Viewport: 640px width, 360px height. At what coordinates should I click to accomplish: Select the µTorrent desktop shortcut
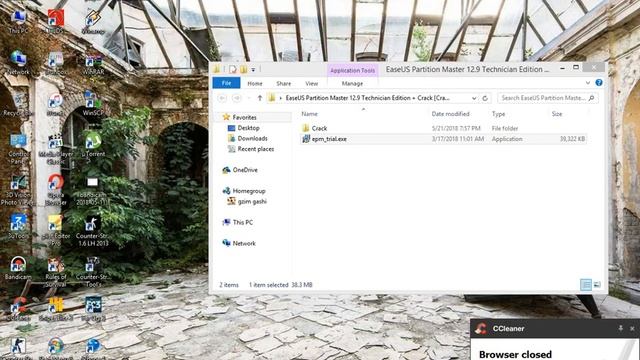coord(93,145)
